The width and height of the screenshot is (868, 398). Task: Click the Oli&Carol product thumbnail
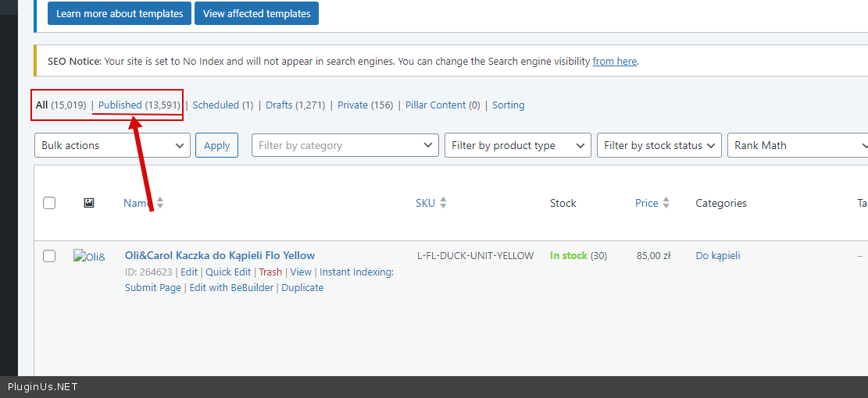(x=89, y=256)
